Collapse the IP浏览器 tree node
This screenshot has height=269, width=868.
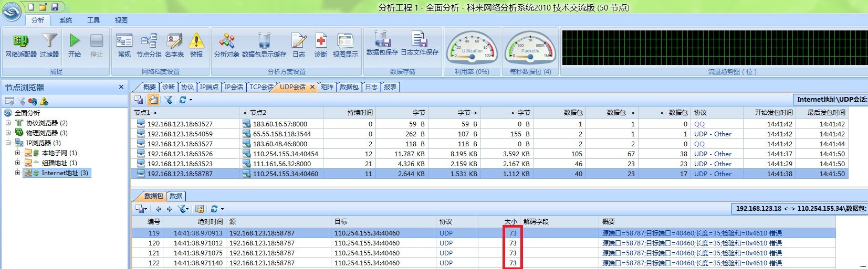[8, 143]
